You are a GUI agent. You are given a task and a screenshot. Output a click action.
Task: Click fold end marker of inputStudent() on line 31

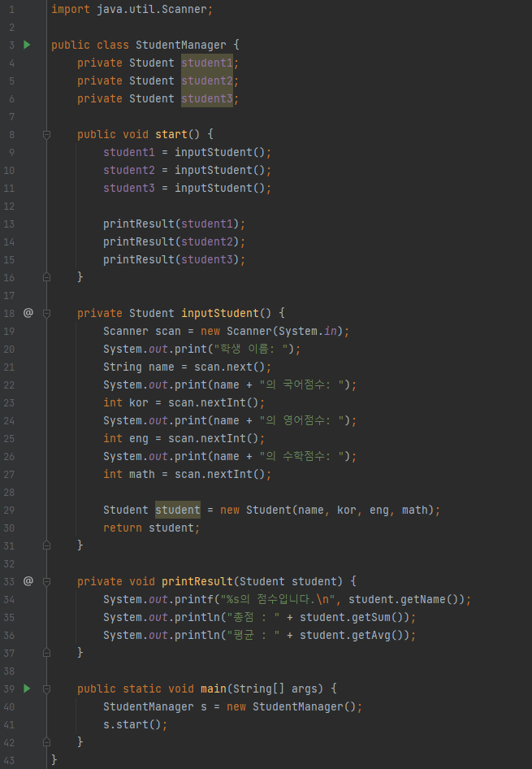(46, 545)
